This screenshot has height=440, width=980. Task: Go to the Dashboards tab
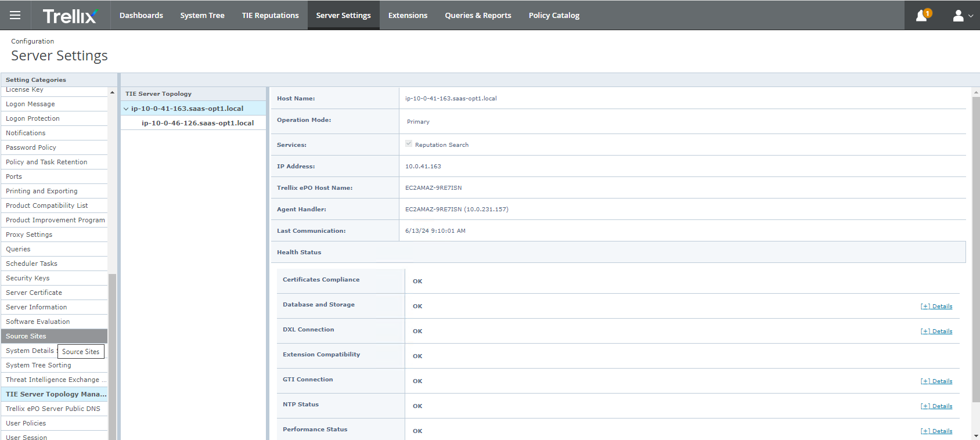pos(141,15)
